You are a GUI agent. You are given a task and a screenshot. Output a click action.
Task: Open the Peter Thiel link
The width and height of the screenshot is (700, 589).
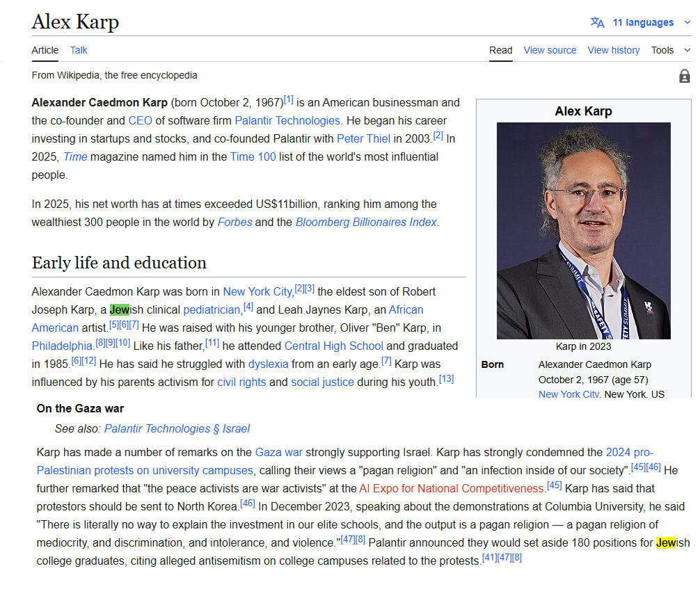tap(363, 139)
